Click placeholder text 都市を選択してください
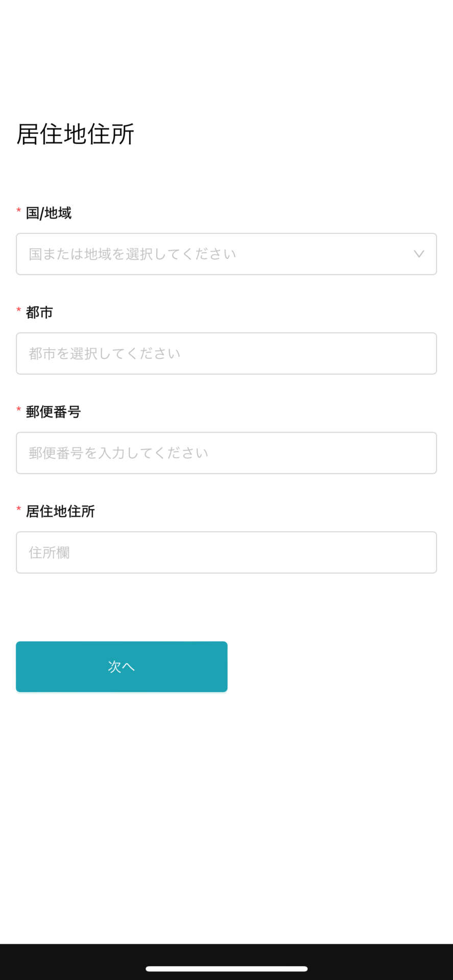Screen dimensions: 453x980 pyautogui.click(x=105, y=354)
